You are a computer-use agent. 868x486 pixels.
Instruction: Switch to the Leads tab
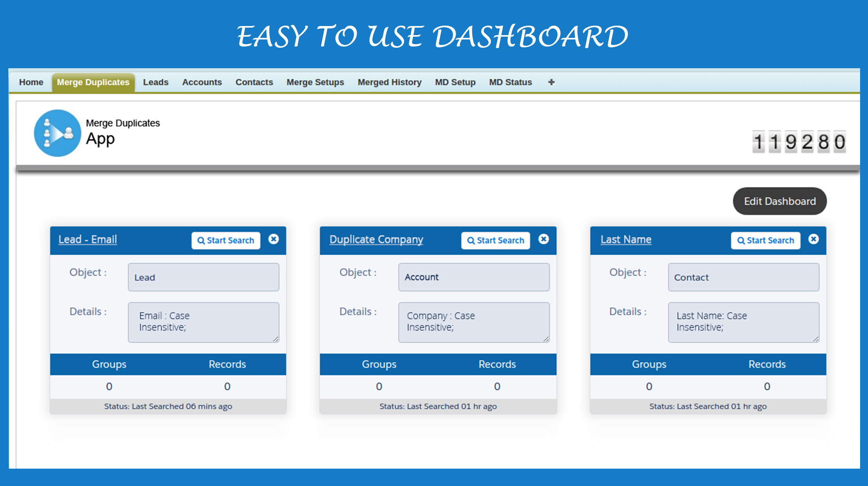[x=155, y=82]
